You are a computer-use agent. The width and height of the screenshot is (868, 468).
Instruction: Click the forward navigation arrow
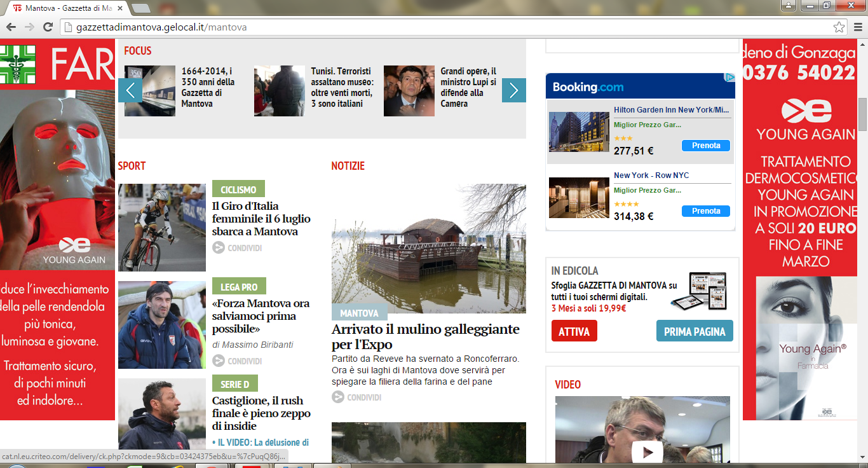click(x=29, y=27)
